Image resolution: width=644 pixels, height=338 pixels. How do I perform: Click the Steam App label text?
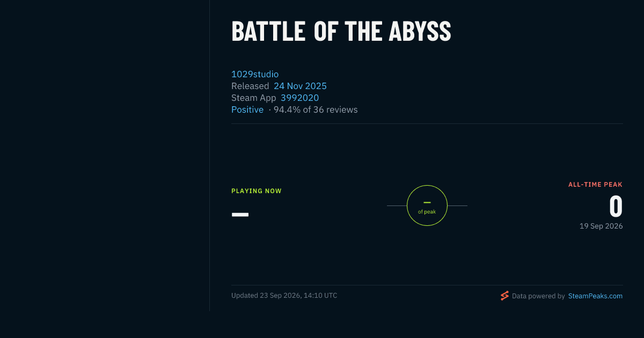[x=254, y=98]
